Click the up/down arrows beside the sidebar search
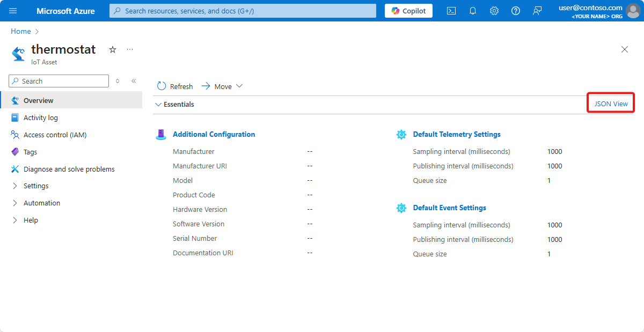This screenshot has width=644, height=332. pos(118,81)
